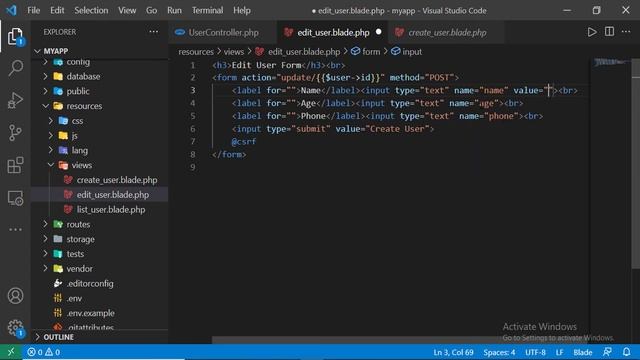The width and height of the screenshot is (640, 360).
Task: Change end of line sequence 'LF'
Action: tap(559, 352)
